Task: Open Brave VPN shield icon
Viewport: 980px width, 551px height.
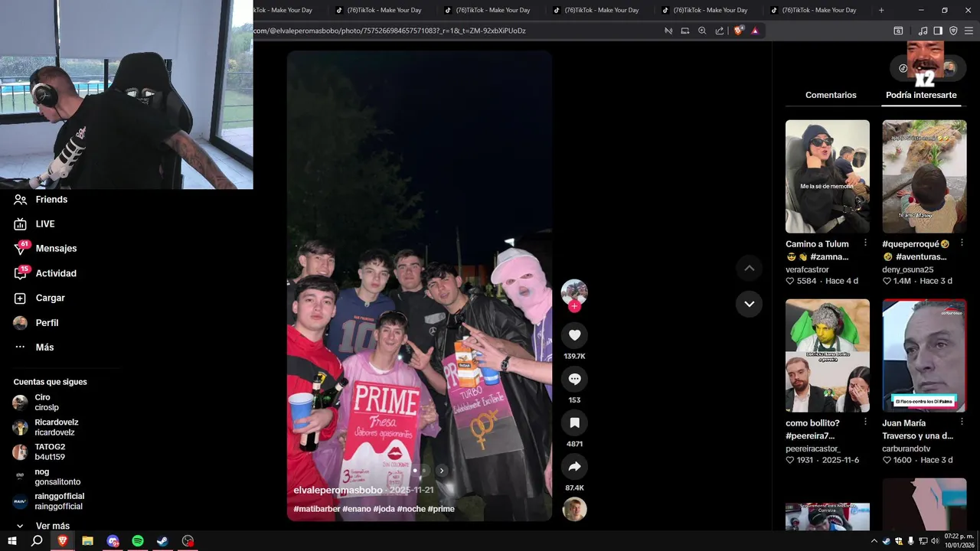Action: [x=953, y=31]
